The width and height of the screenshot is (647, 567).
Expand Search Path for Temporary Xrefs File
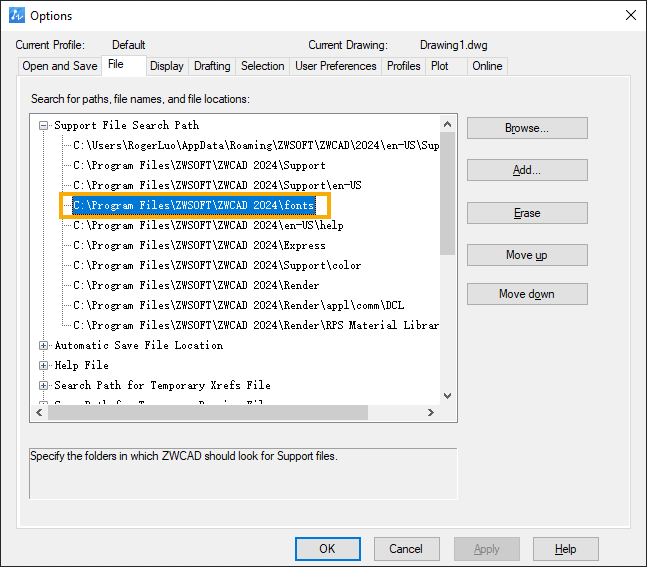(43, 385)
